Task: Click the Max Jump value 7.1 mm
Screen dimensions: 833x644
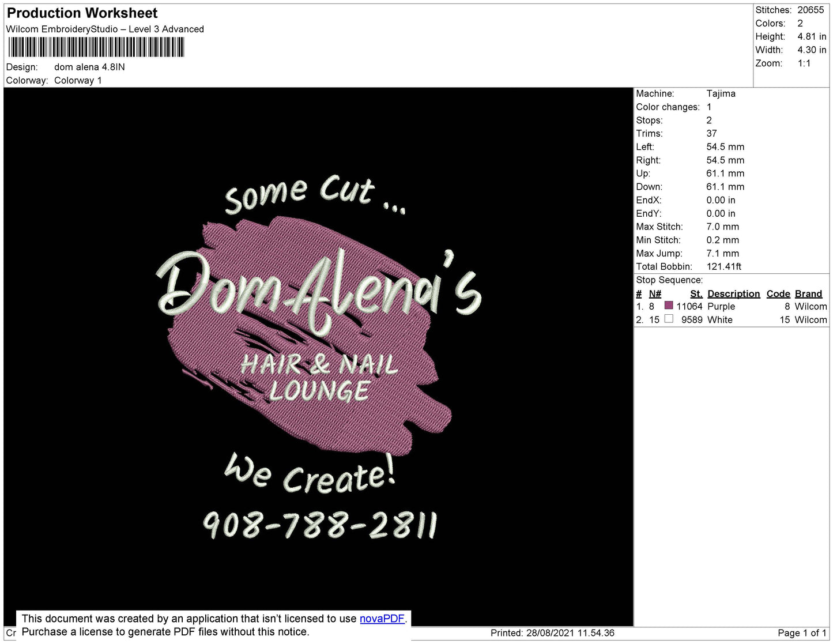Action: tap(722, 254)
